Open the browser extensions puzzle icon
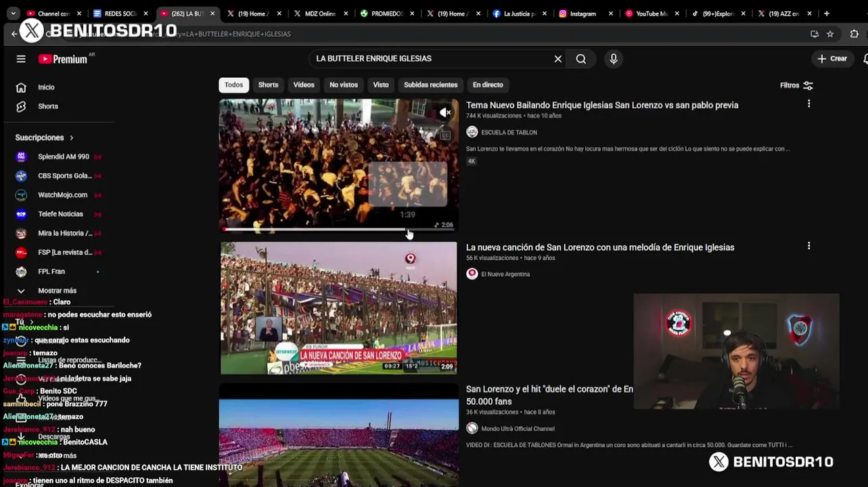Viewport: 868px width, 487px height. click(854, 34)
